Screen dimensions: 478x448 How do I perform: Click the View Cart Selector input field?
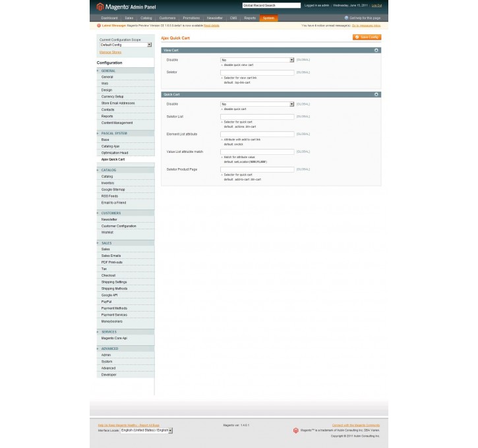(x=257, y=72)
